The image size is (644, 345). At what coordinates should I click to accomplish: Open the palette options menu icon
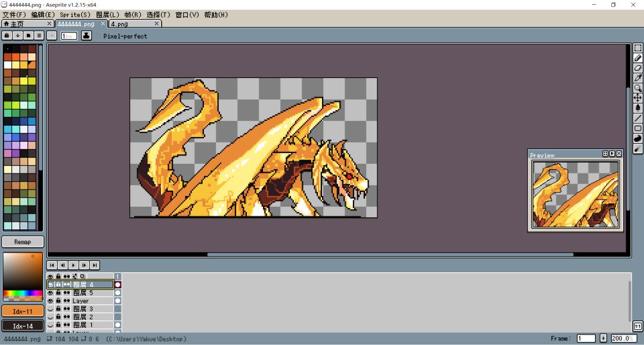39,36
